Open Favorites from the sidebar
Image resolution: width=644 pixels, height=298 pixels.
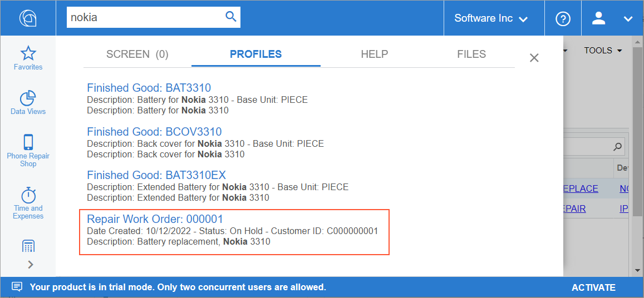click(x=28, y=58)
